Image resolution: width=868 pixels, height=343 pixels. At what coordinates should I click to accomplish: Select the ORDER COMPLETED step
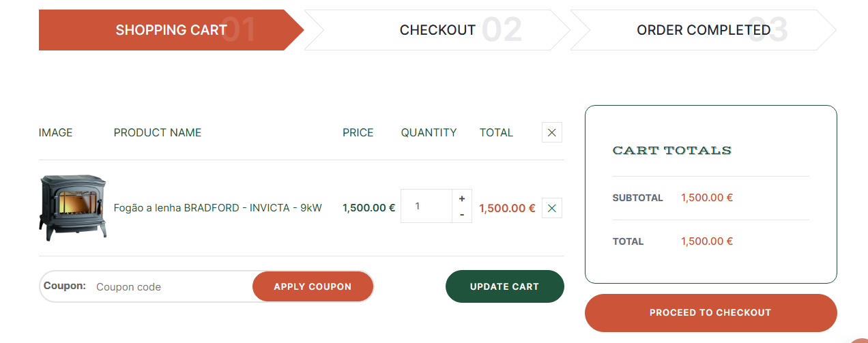coord(704,30)
